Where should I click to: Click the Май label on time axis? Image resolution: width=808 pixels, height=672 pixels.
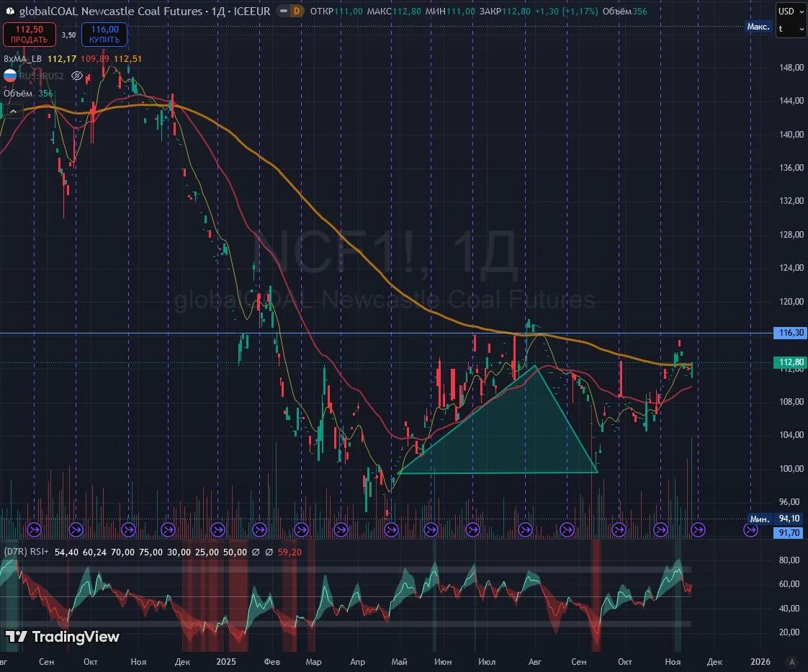click(400, 662)
